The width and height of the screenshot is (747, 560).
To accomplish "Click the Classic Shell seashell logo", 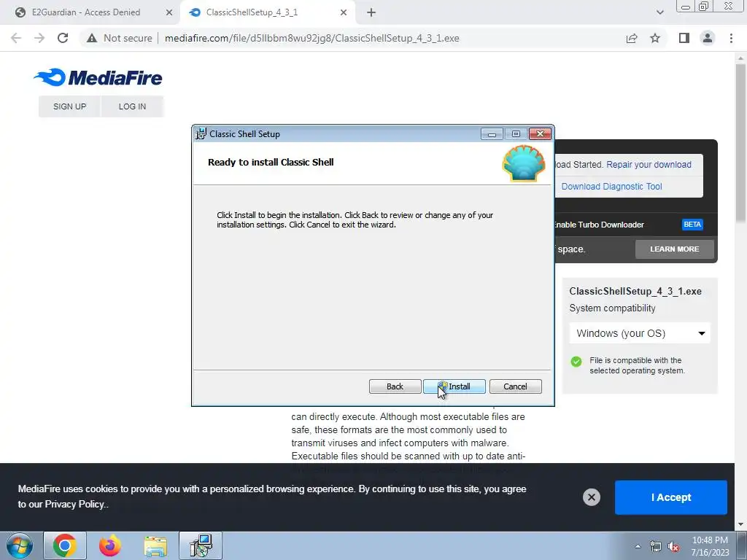I will [x=524, y=163].
